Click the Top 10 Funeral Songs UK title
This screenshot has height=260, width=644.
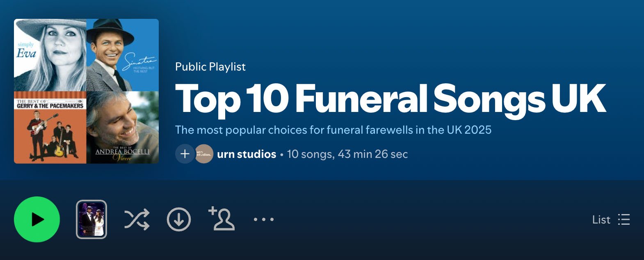coord(390,98)
